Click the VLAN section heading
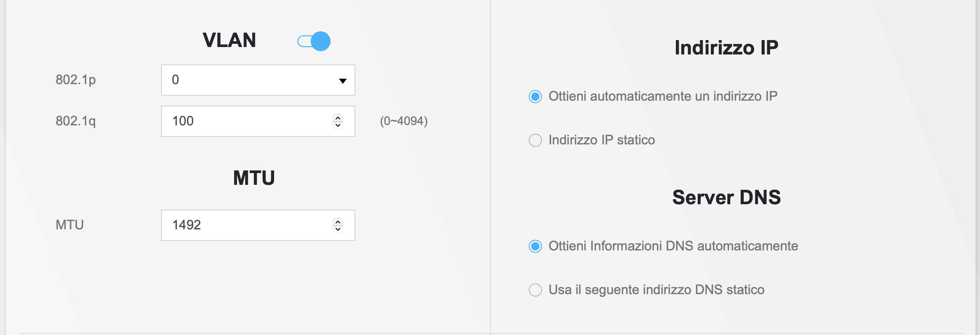 229,40
